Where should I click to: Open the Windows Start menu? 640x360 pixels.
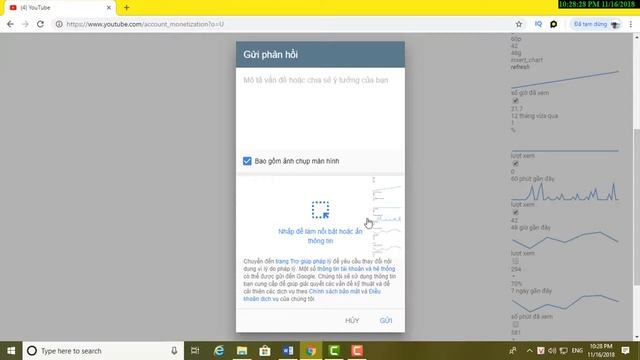point(11,351)
